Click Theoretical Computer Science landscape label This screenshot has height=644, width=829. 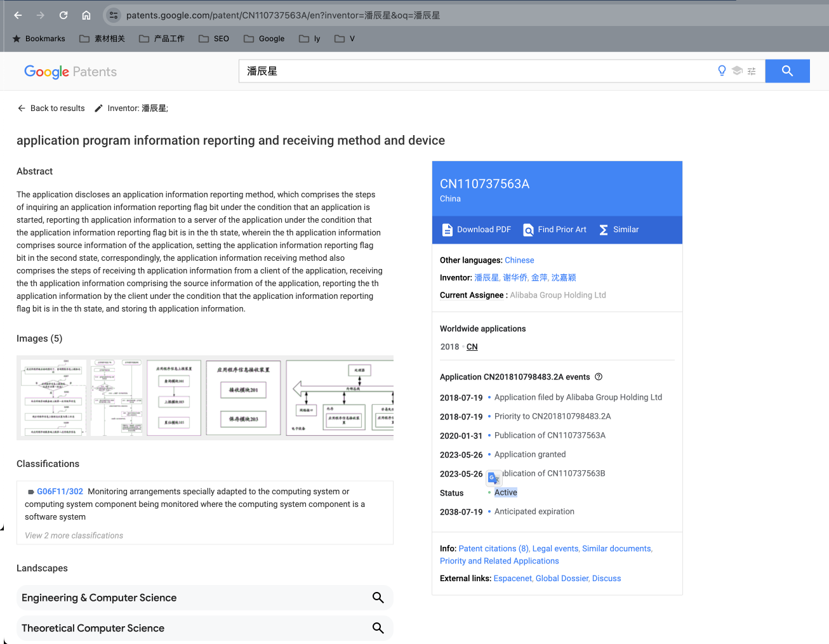(93, 628)
